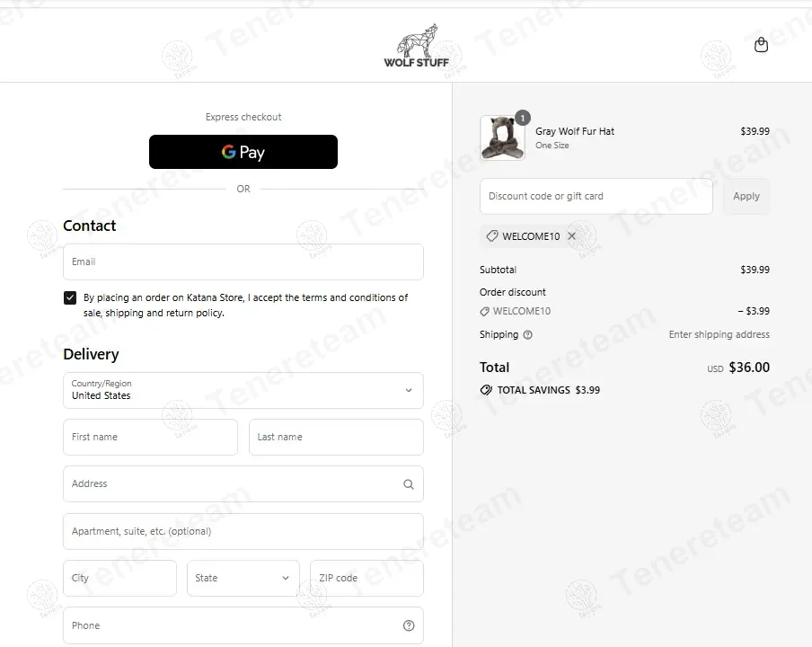Open the Country/Region dropdown

coord(243,391)
